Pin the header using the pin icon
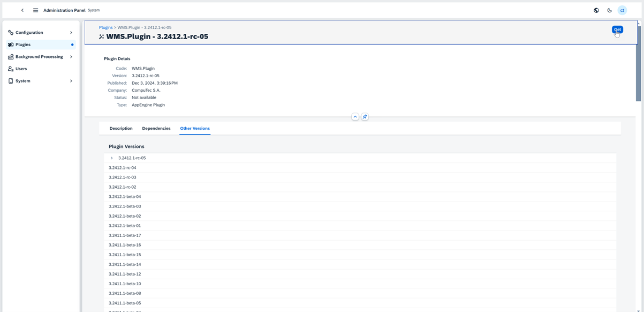 (365, 117)
